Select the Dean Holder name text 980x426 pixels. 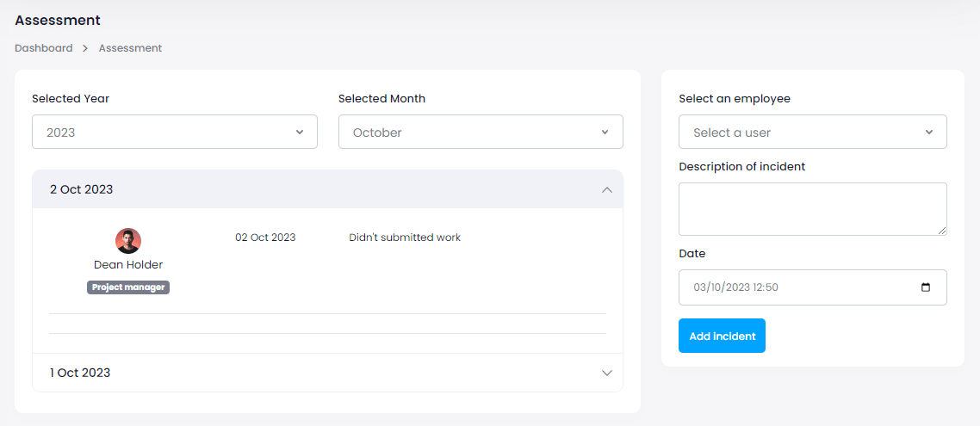pyautogui.click(x=128, y=265)
